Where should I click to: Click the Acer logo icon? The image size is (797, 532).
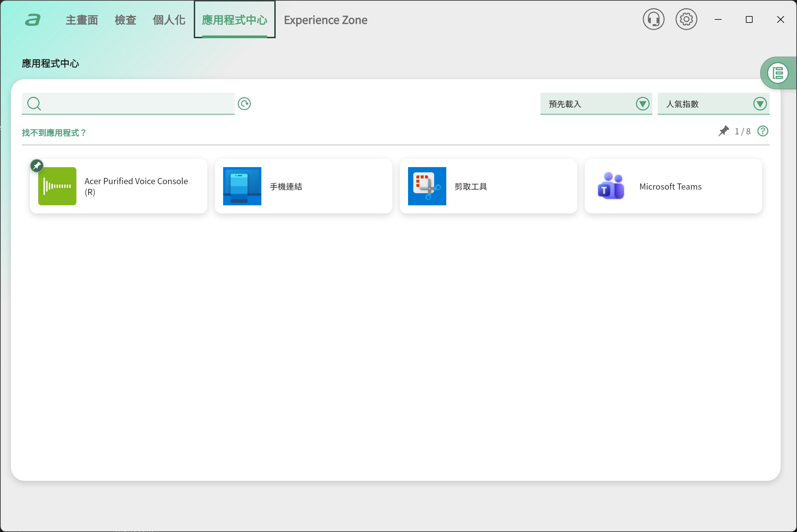[x=33, y=20]
